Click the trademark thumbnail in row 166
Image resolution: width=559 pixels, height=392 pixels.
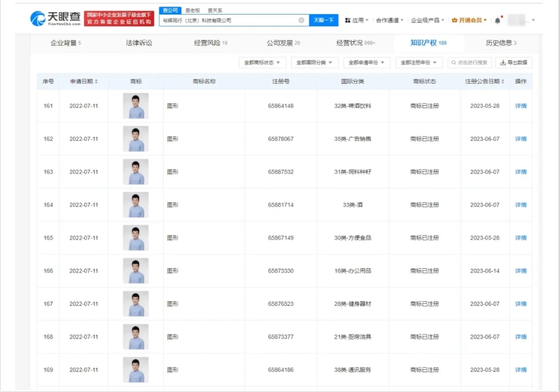[136, 270]
